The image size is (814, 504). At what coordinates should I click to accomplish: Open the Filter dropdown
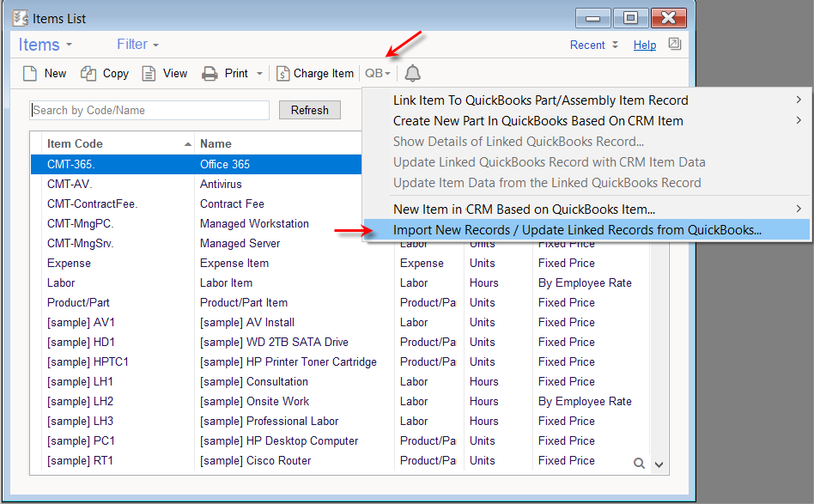[136, 44]
